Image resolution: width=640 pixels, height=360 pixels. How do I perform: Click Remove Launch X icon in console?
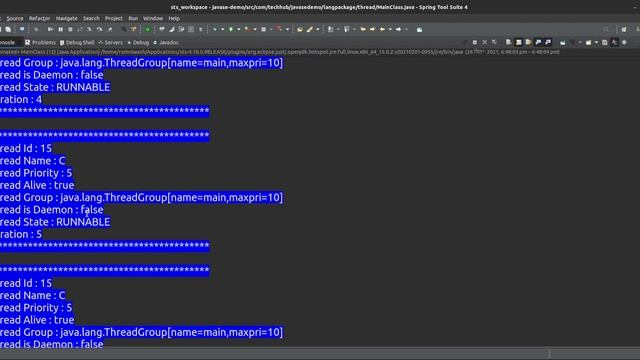pyautogui.click(x=484, y=42)
